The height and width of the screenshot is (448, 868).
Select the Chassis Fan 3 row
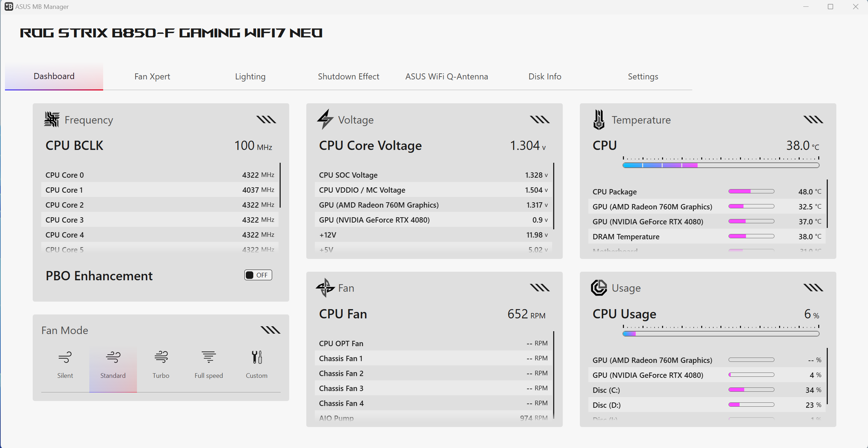pyautogui.click(x=433, y=388)
